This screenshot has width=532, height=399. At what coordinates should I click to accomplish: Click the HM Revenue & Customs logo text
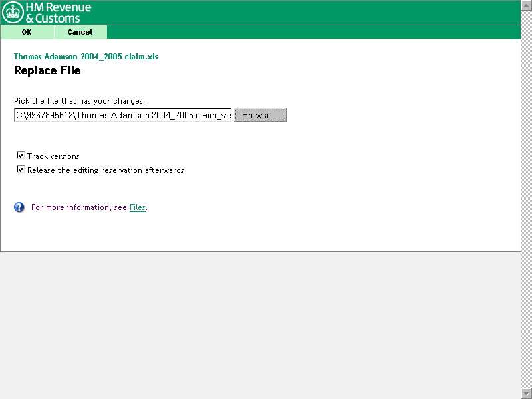point(58,13)
